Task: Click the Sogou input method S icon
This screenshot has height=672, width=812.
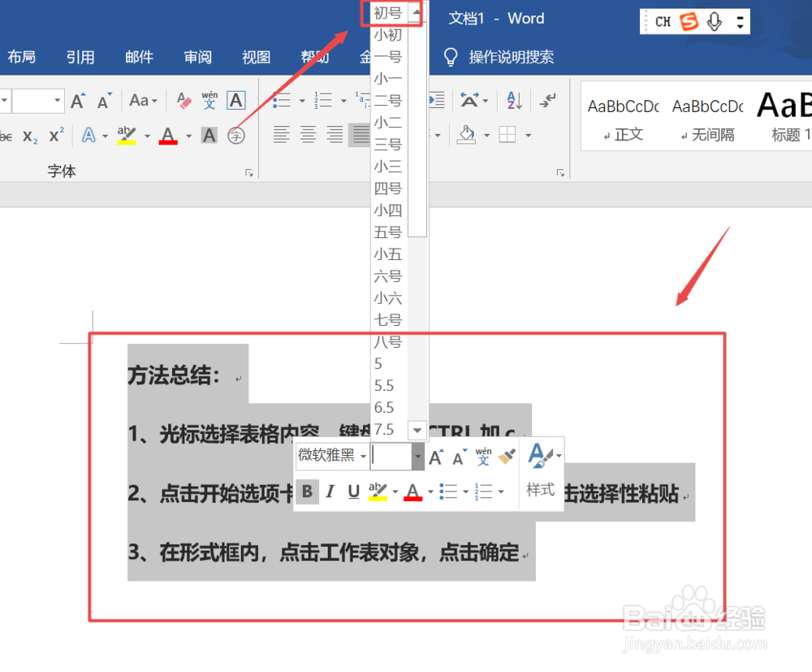Action: point(689,21)
